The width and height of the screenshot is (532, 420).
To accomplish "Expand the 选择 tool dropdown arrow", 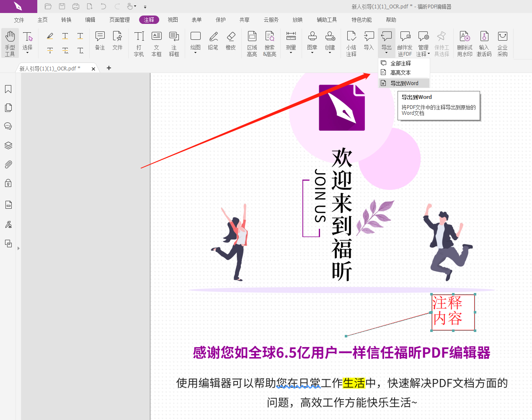I will click(x=28, y=52).
